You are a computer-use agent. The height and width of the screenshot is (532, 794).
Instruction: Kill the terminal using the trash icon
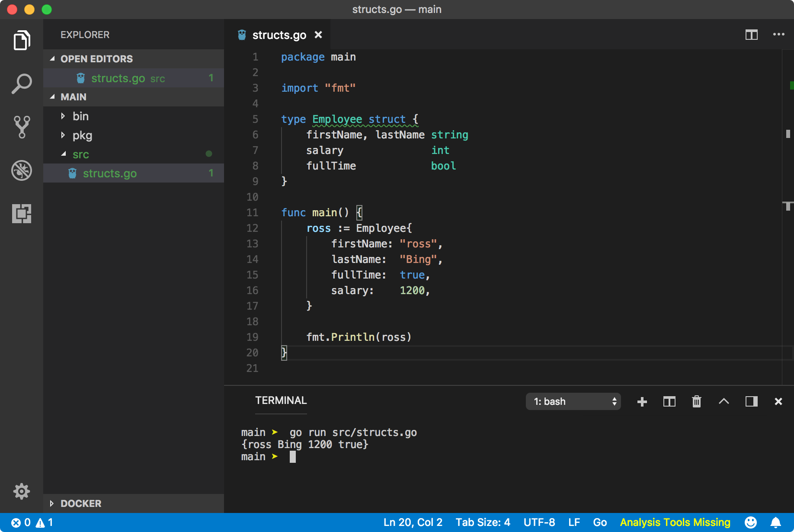696,401
